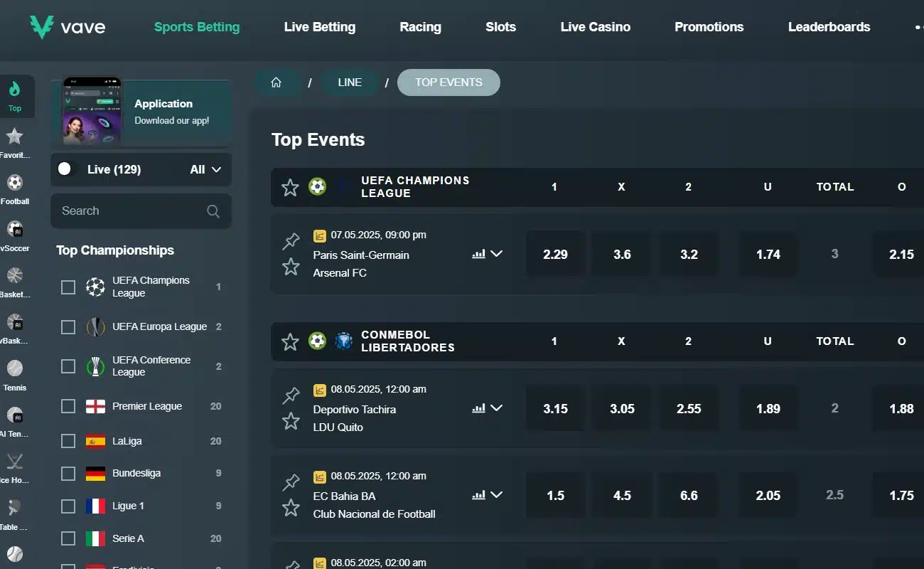Check the UEFA Champions League checkbox

pos(68,287)
